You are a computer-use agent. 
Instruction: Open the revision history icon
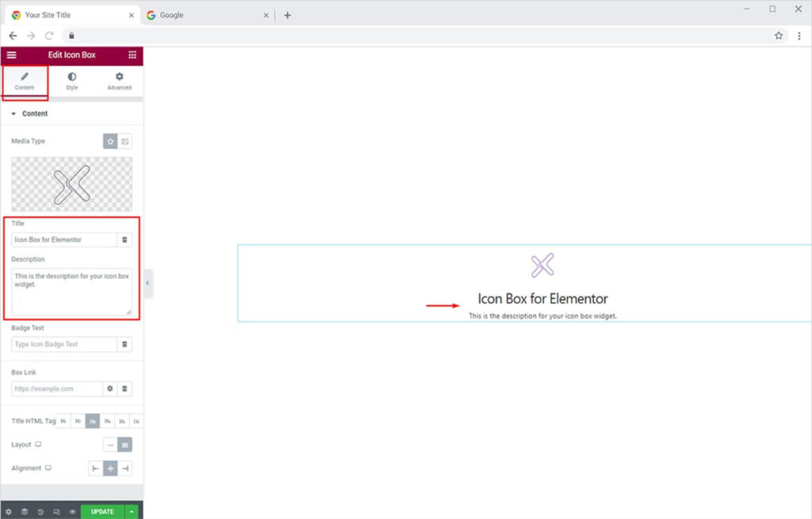click(40, 512)
